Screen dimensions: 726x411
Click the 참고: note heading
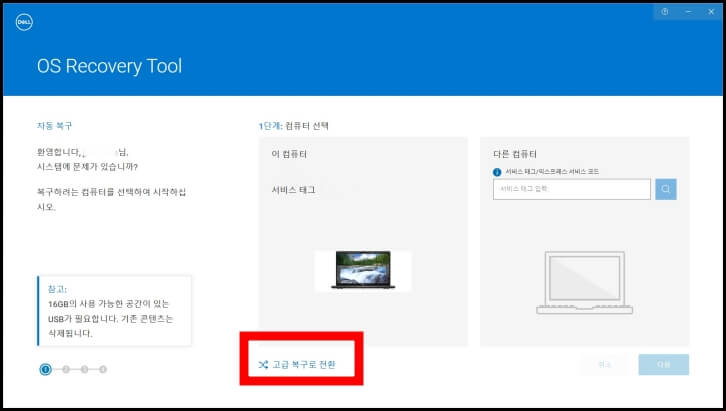[57, 289]
